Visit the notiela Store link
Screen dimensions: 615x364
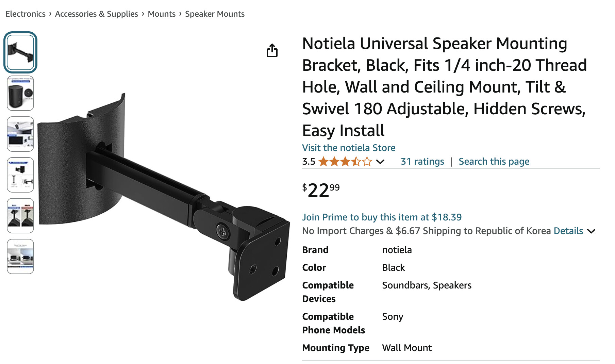[349, 148]
